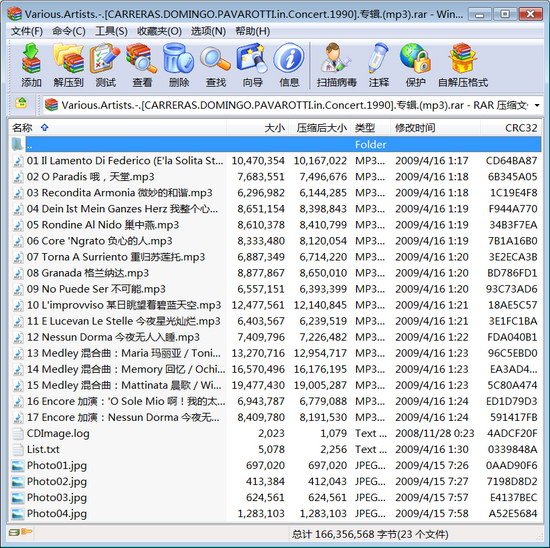
Task: Open the 选项(N) menu
Action: click(208, 31)
